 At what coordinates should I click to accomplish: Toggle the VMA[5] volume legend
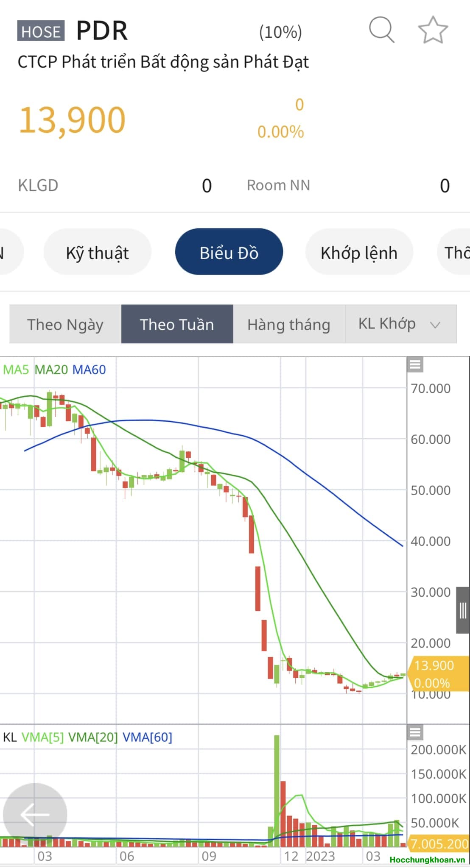(42, 737)
